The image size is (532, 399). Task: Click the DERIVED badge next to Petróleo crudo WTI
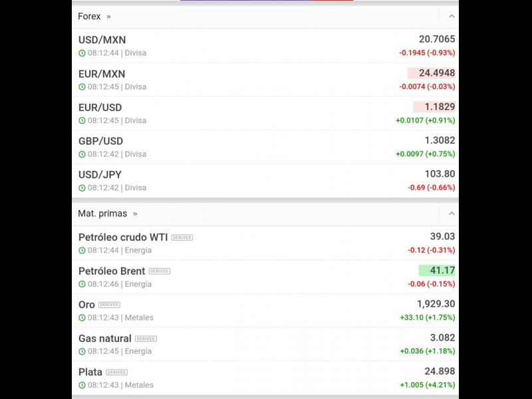tap(182, 237)
